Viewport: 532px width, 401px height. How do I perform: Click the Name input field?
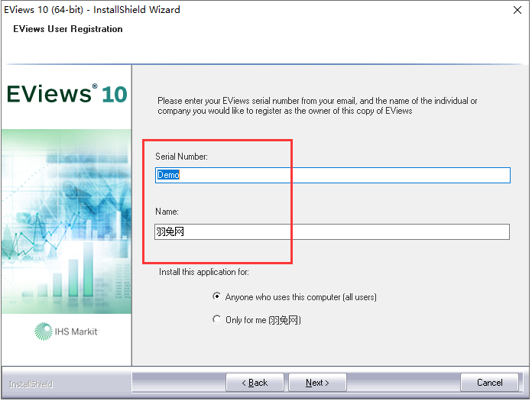(332, 231)
